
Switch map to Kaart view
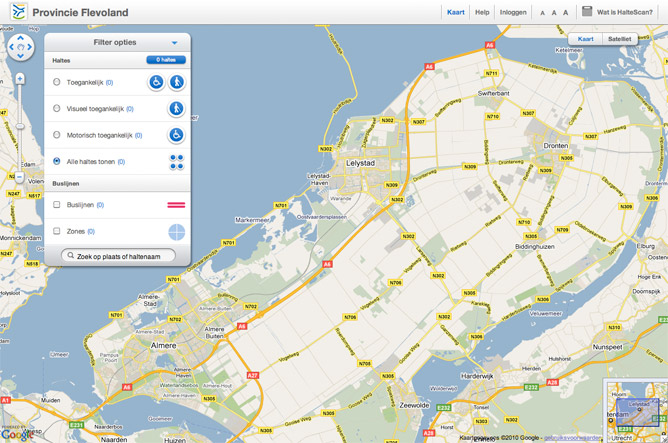585,39
